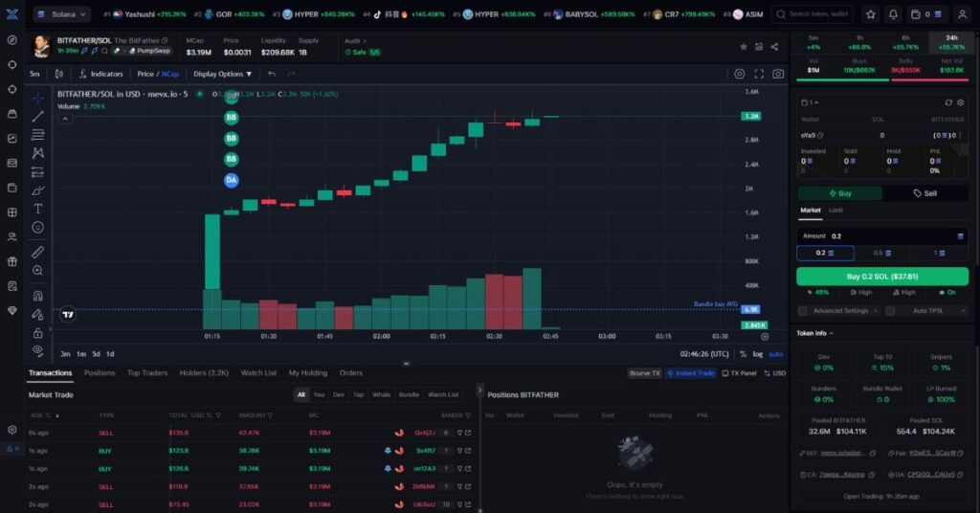This screenshot has width=980, height=513.
Task: Open the Fibonacci retracement tools
Action: coord(37,134)
